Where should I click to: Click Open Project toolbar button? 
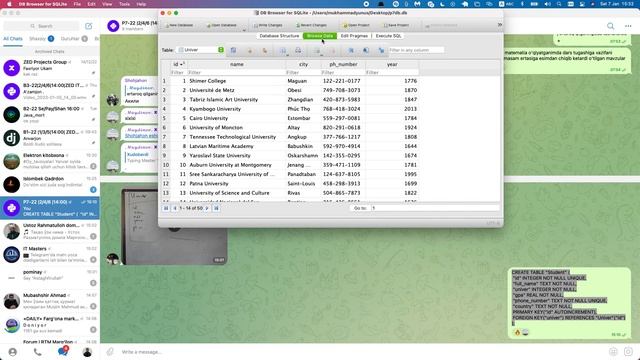[356, 25]
